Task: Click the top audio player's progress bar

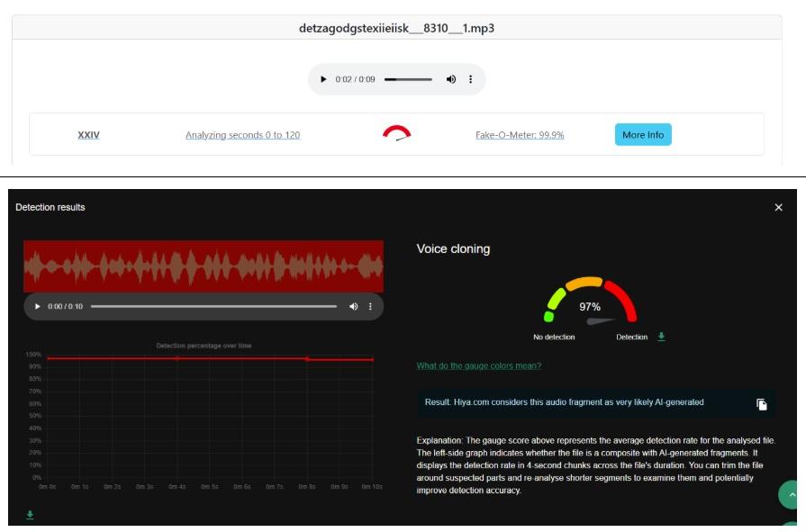Action: 408,79
